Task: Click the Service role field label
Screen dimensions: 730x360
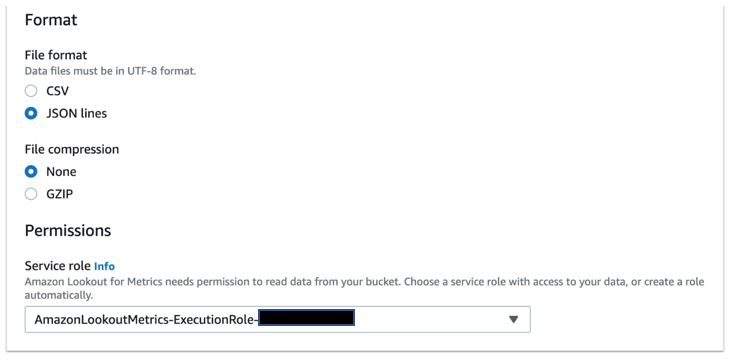Action: (58, 266)
